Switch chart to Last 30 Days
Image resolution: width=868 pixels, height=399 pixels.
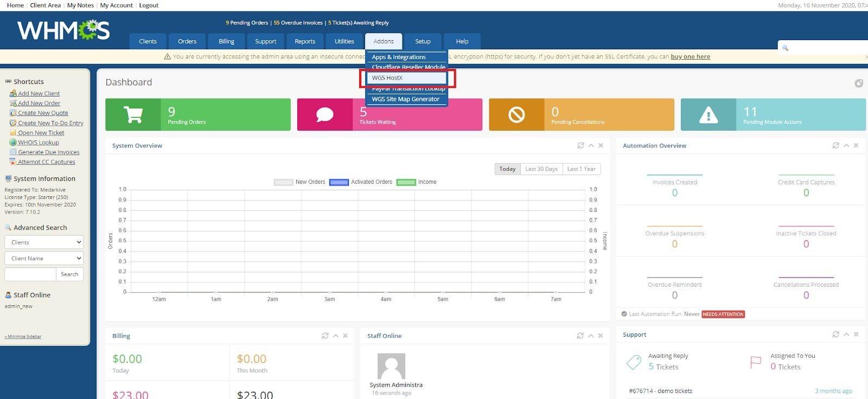(541, 169)
